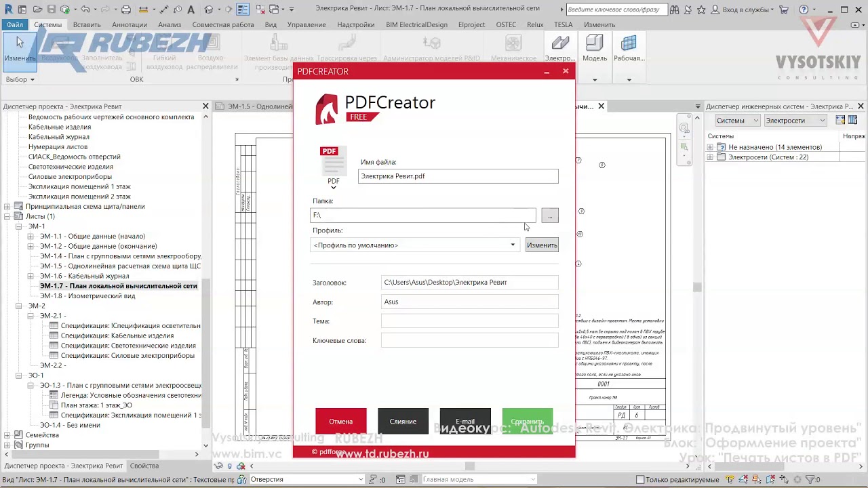Switch to the Аннотации ribbon tab
This screenshot has height=488, width=868.
[129, 24]
